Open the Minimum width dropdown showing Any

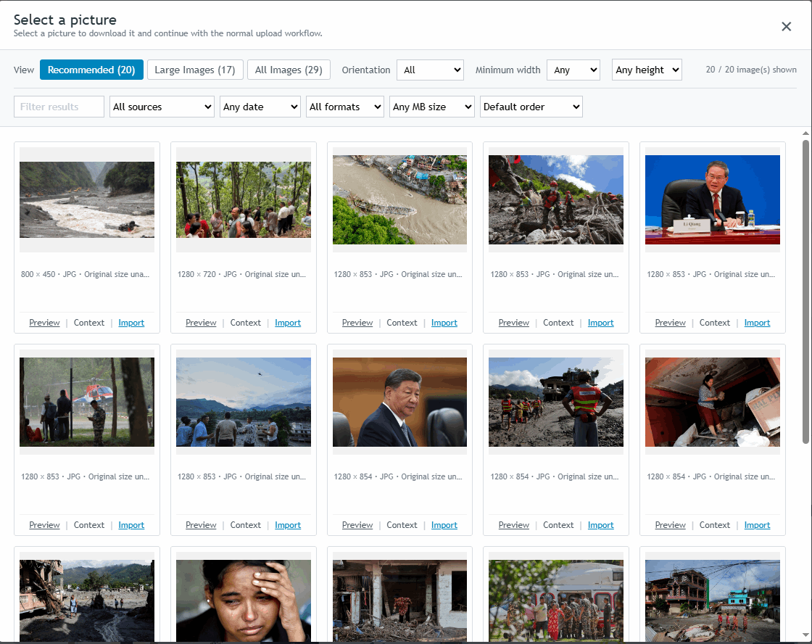(573, 70)
